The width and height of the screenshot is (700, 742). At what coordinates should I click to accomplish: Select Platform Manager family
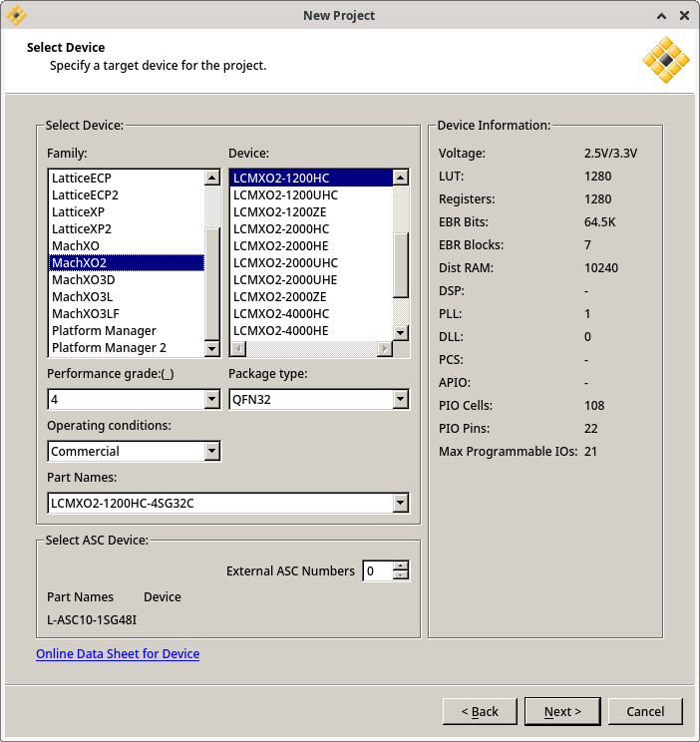pyautogui.click(x=127, y=331)
